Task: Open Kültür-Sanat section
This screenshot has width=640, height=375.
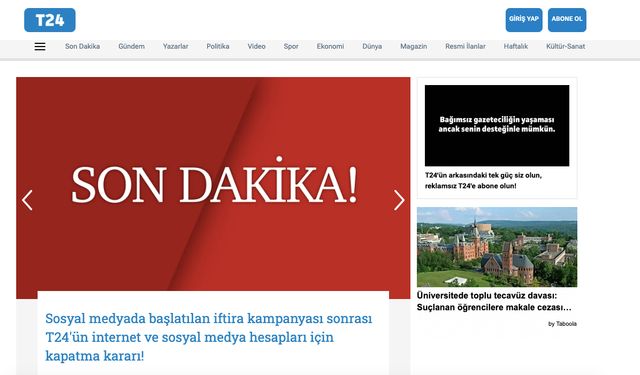Action: [x=565, y=47]
